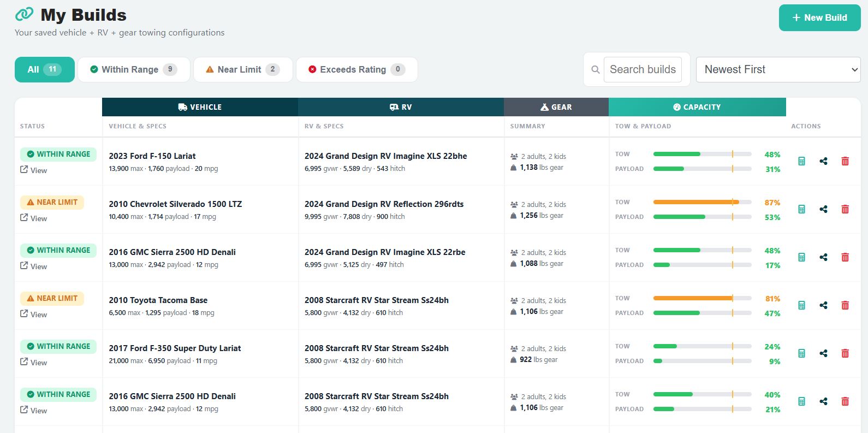Click 2024 Grand Design RV Imagine XLS 22rbe
This screenshot has height=433, width=868.
pos(385,252)
